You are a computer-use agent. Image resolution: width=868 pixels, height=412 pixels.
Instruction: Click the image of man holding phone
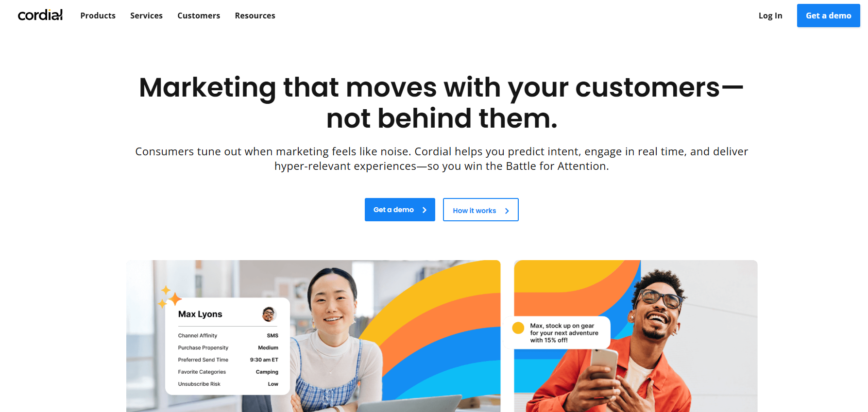tap(635, 336)
